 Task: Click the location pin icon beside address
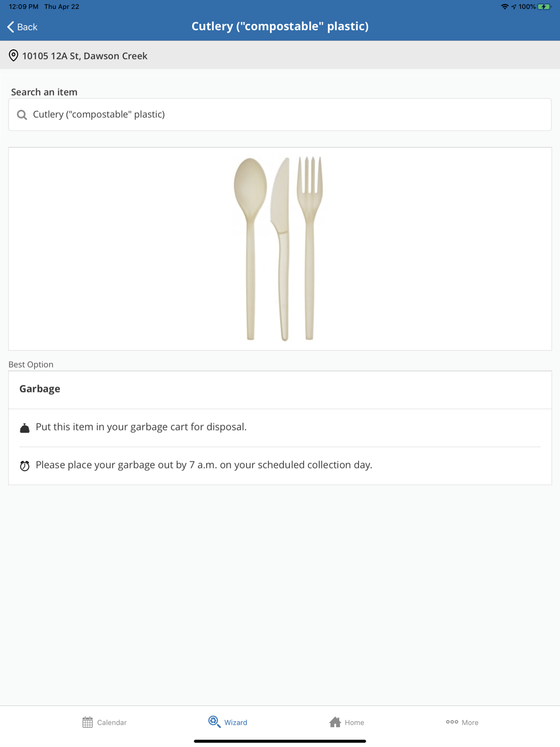pyautogui.click(x=13, y=55)
